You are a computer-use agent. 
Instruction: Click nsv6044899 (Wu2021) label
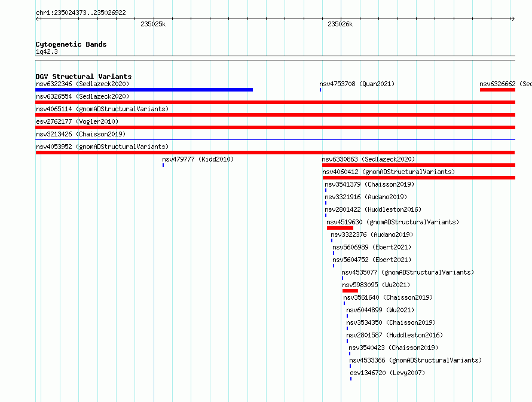coord(380,310)
